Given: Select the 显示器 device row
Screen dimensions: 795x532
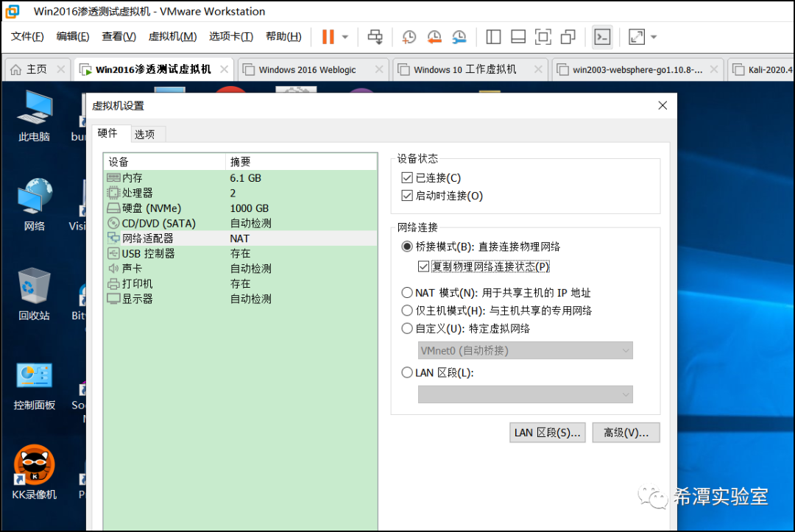Looking at the screenshot, I should (x=240, y=299).
